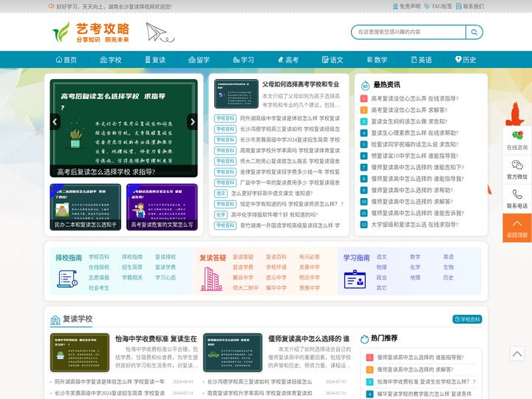Open article 同升湖高级中学复读是体验怎么样 in center list
This screenshot has width=532, height=399.
(x=290, y=118)
